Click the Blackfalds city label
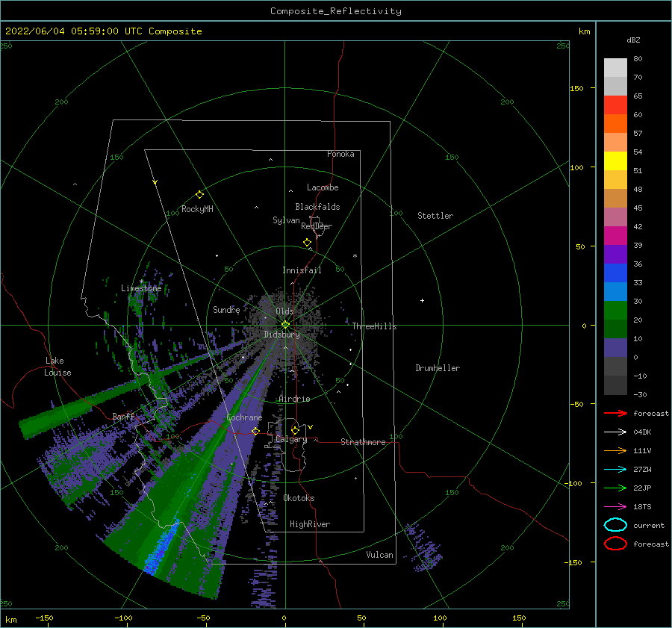This screenshot has height=628, width=672. pos(317,207)
